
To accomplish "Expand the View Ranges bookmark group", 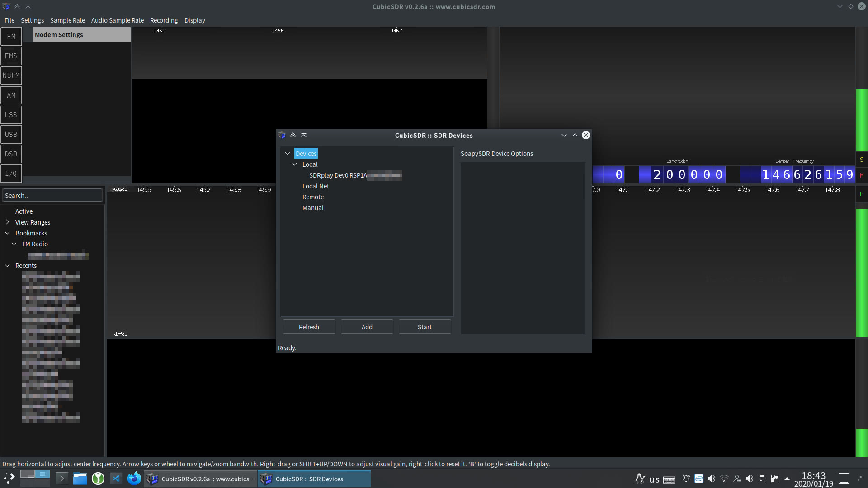I will pyautogui.click(x=7, y=222).
